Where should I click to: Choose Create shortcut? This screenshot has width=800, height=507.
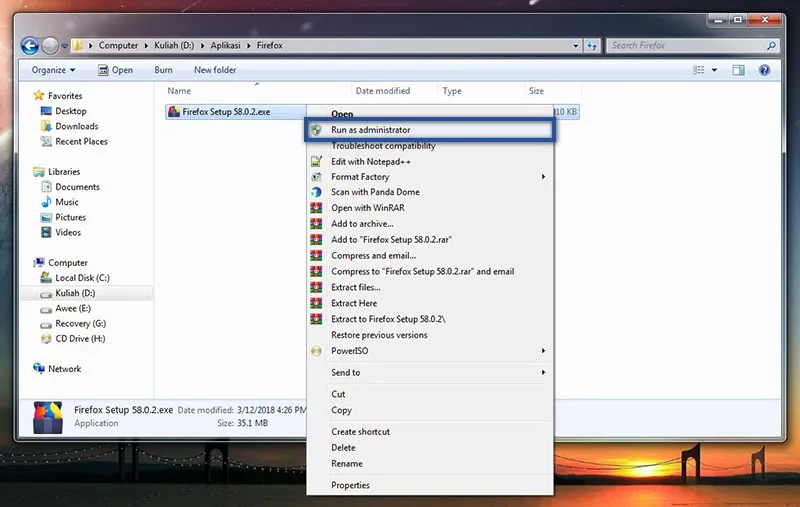coord(430,432)
